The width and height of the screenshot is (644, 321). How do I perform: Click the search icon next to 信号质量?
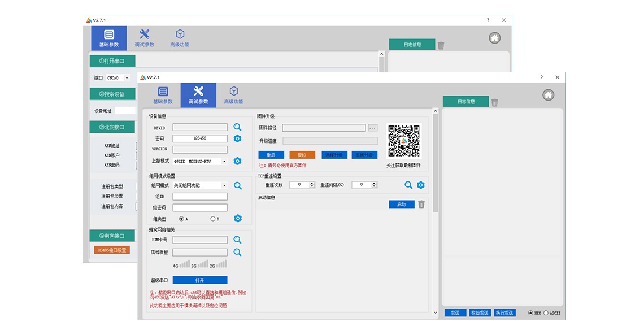tap(237, 252)
